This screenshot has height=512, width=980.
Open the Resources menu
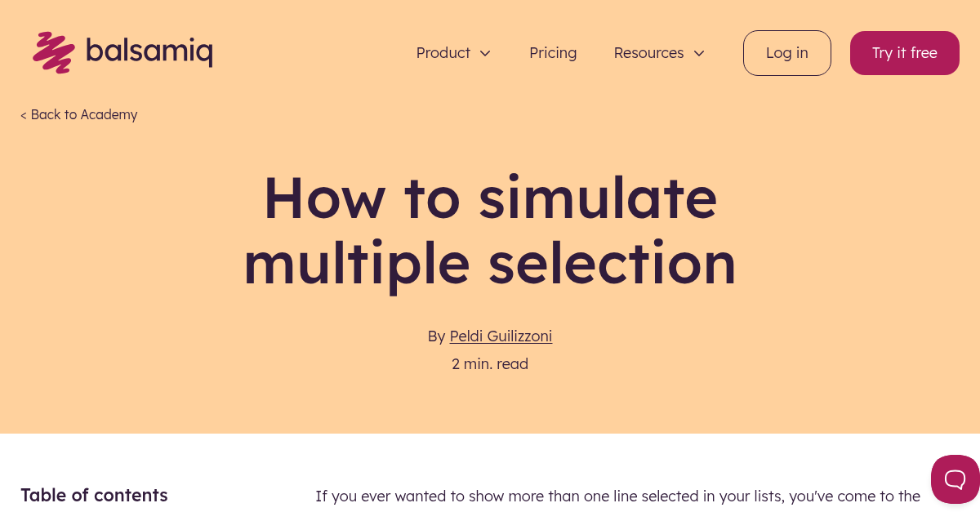(648, 53)
